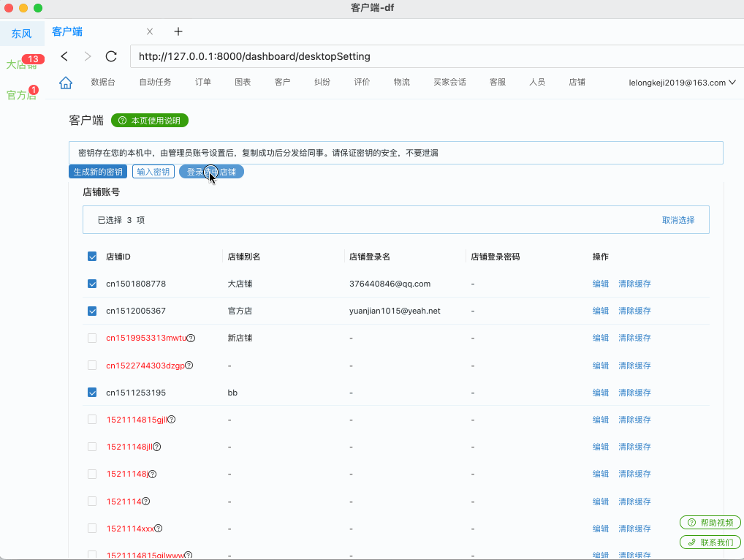Open the 物流 menu
Image resolution: width=744 pixels, height=560 pixels.
[x=401, y=83]
